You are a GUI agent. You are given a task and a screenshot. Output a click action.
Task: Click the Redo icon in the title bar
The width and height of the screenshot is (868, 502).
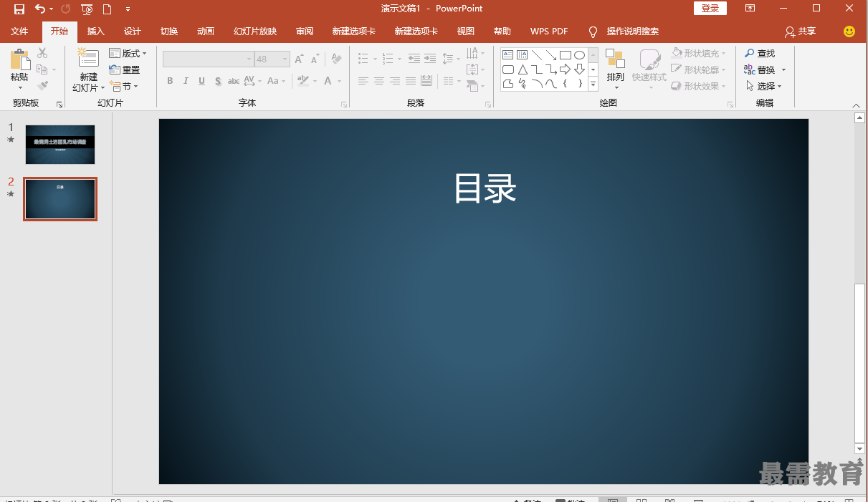65,9
